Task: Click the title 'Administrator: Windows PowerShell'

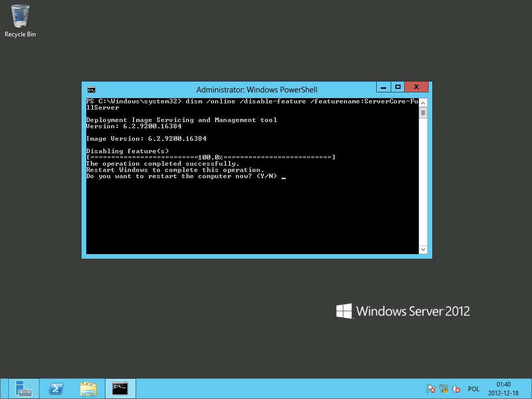Action: click(x=257, y=90)
